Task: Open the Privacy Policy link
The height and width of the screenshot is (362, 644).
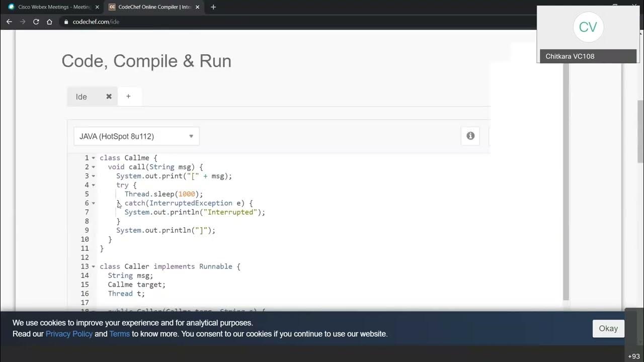Action: point(69,334)
